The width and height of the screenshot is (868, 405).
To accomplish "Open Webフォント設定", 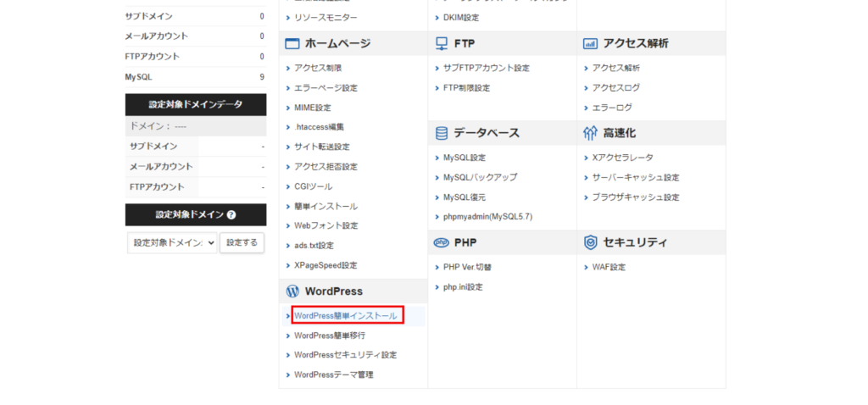I will [x=326, y=225].
